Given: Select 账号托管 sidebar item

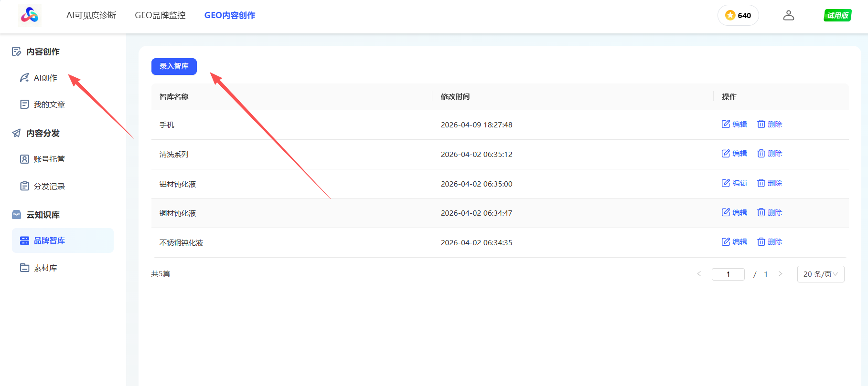Looking at the screenshot, I should click(49, 159).
